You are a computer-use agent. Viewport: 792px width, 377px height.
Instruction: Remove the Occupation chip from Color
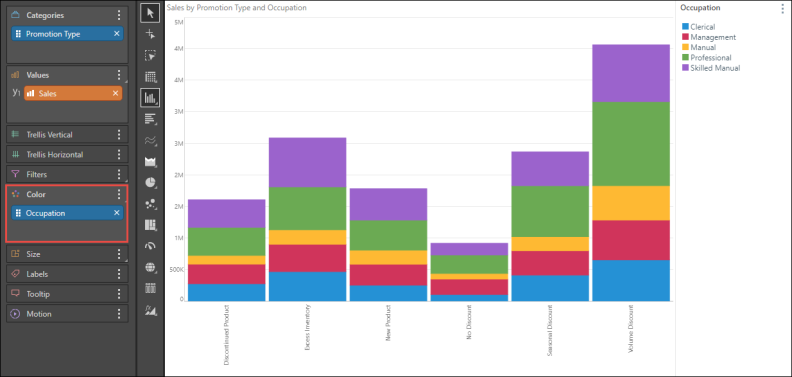coord(117,213)
